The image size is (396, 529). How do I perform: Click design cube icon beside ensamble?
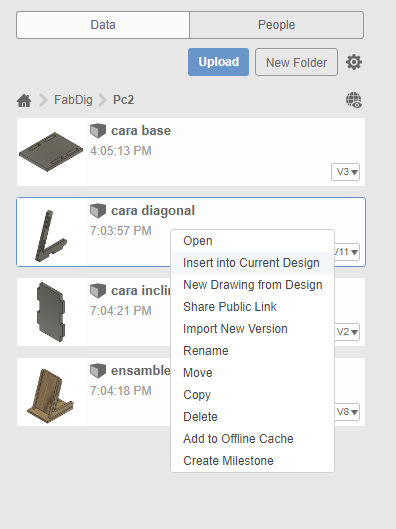point(98,371)
